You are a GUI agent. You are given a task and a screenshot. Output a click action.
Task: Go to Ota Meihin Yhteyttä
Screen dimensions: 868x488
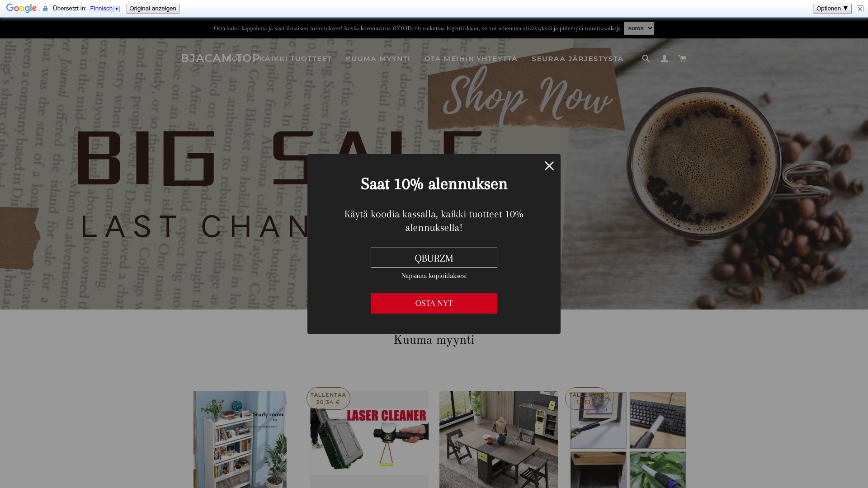coord(471,59)
